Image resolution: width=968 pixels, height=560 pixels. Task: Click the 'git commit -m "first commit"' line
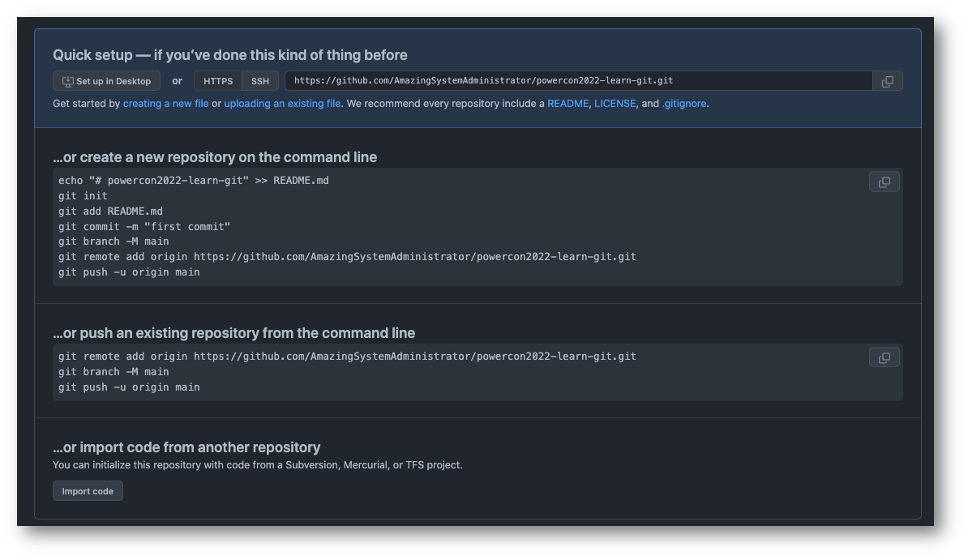[x=144, y=226]
